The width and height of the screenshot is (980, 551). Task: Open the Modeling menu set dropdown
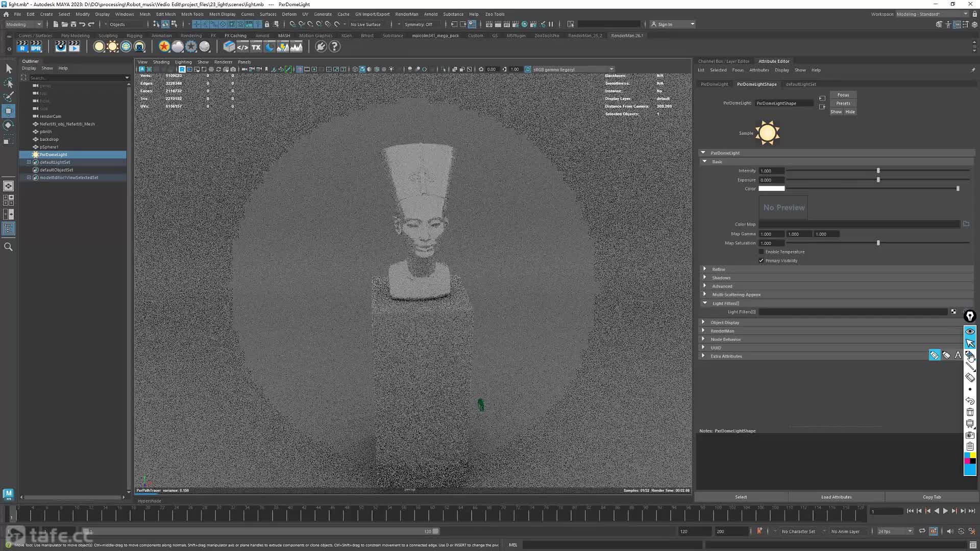[x=24, y=24]
